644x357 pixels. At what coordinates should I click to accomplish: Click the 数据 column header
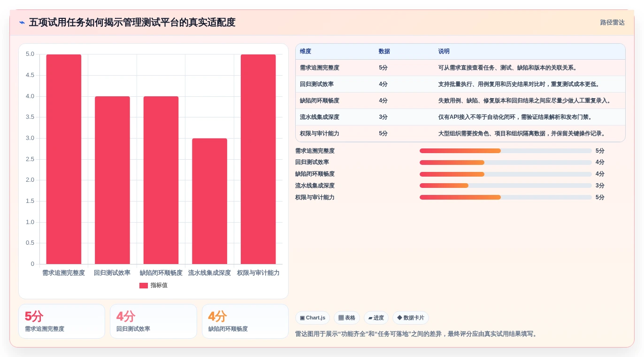384,52
